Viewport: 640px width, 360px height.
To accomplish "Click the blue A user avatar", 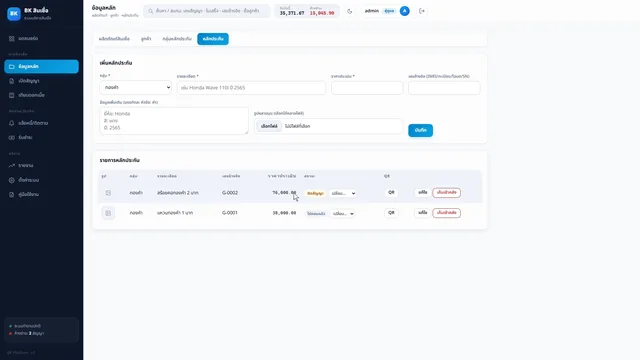I will (404, 11).
